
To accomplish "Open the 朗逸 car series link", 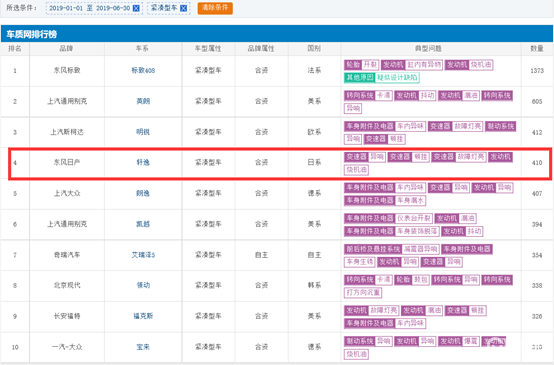I will (143, 193).
